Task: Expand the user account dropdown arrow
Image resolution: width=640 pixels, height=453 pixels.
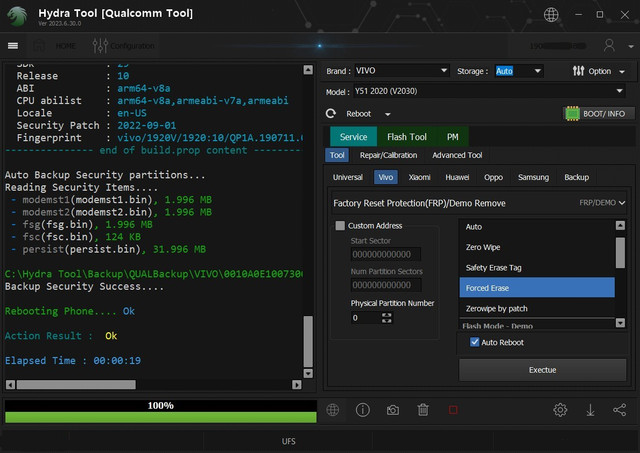Action: pos(631,47)
